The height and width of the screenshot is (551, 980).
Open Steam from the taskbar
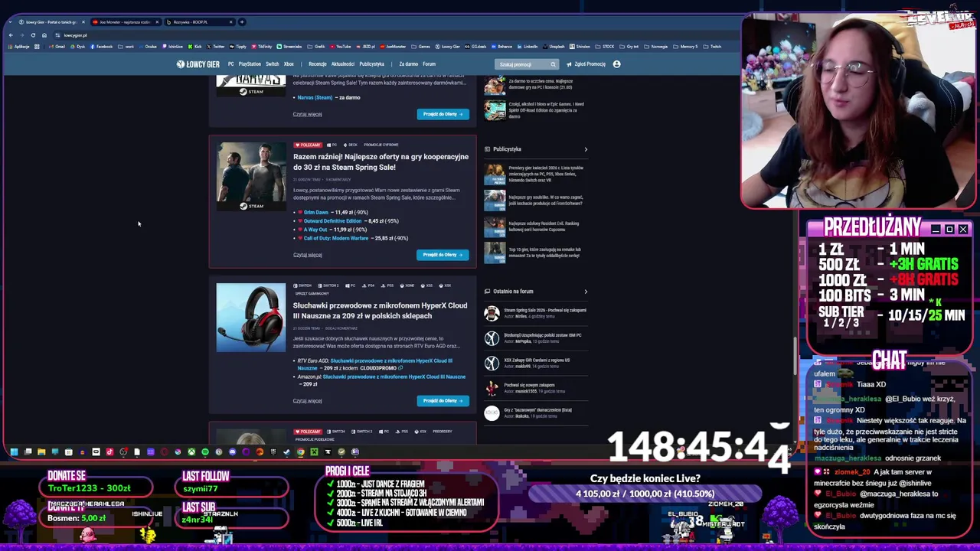coord(286,452)
